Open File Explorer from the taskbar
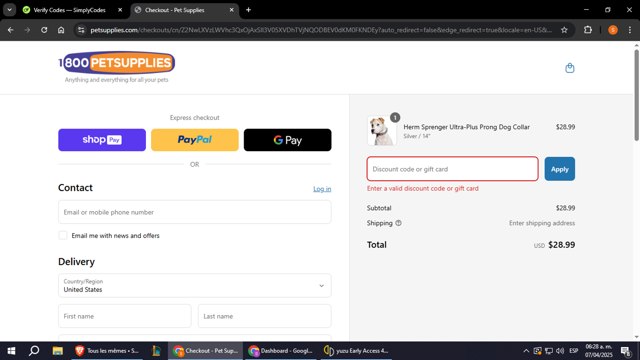 (58, 351)
